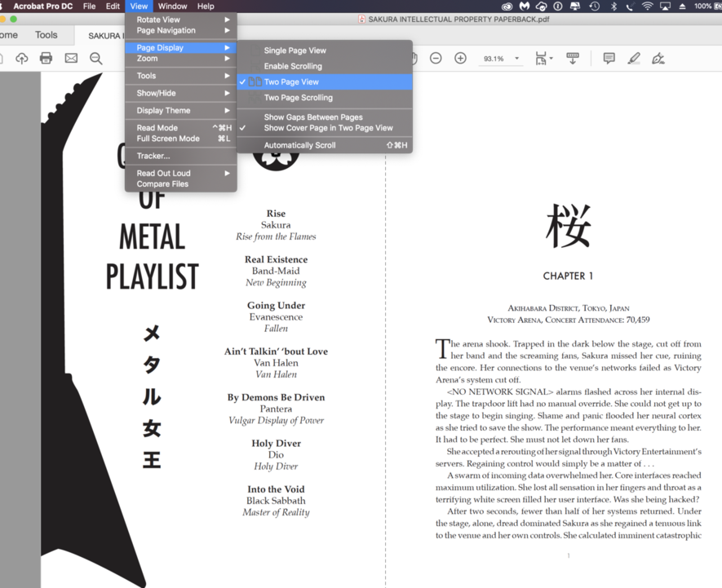Start Automatically Scroll
The width and height of the screenshot is (722, 588).
(325, 145)
